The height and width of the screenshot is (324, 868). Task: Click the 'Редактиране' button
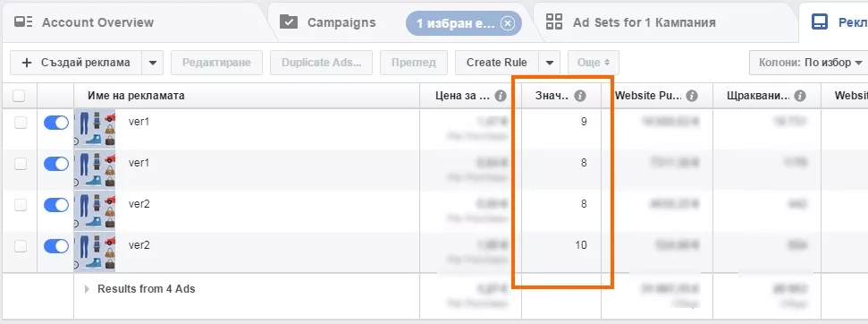217,63
